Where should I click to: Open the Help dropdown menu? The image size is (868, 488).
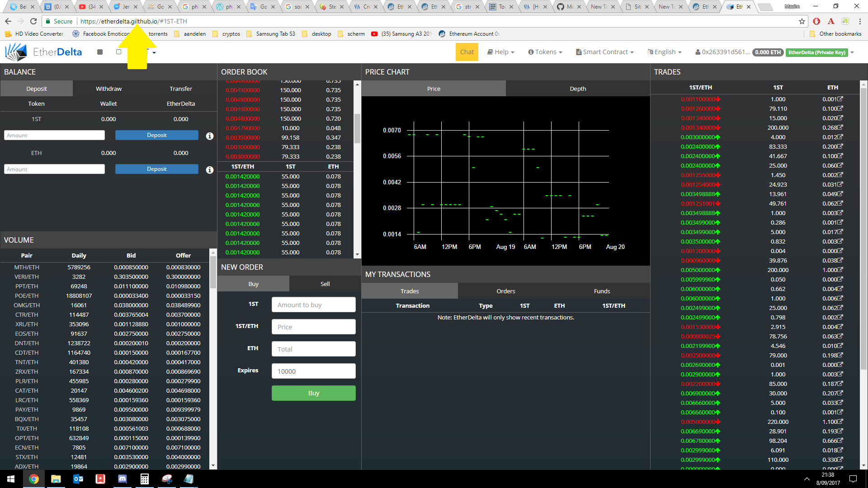point(500,52)
